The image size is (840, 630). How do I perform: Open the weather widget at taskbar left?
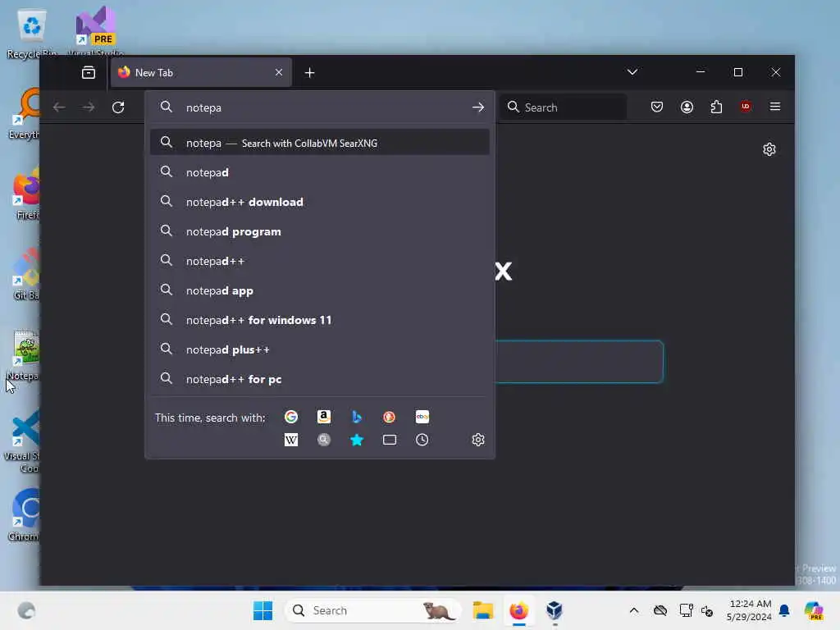(x=26, y=610)
